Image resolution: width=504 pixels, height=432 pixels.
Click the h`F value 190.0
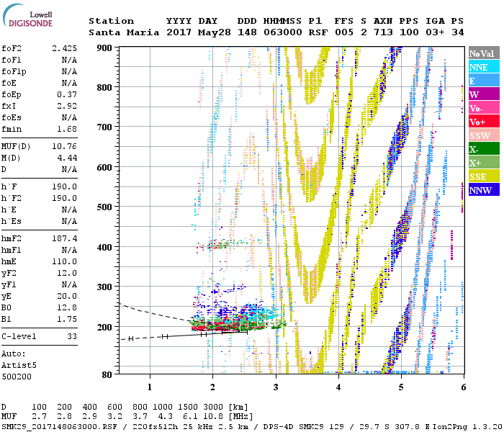point(64,186)
